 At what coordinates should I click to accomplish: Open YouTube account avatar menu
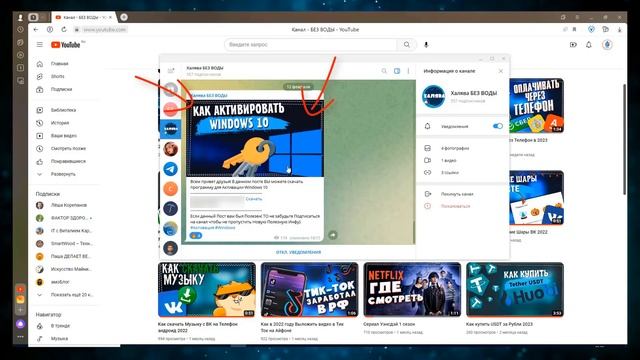coord(607,44)
